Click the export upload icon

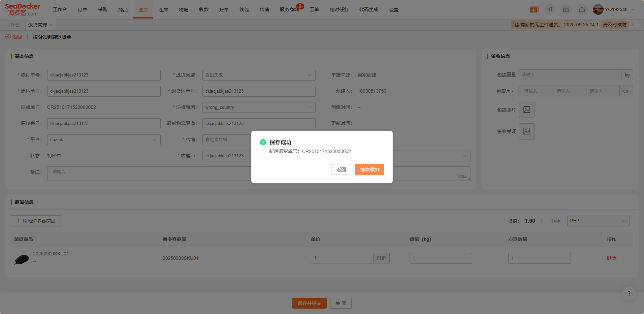582,10
